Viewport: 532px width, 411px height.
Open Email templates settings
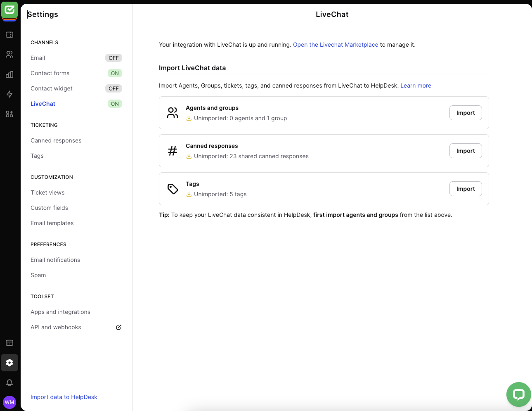coord(52,223)
